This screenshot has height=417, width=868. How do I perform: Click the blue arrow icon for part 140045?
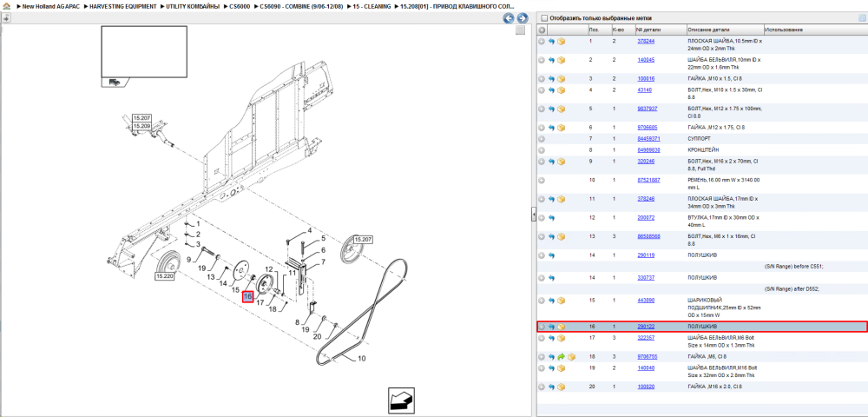pos(551,60)
